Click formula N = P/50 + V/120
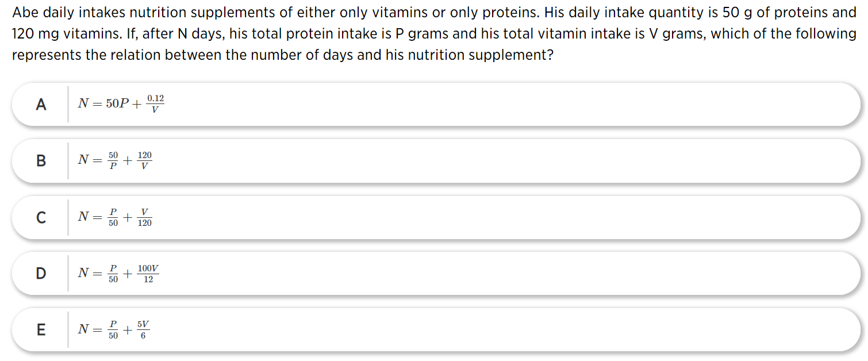The width and height of the screenshot is (868, 361). 116,217
